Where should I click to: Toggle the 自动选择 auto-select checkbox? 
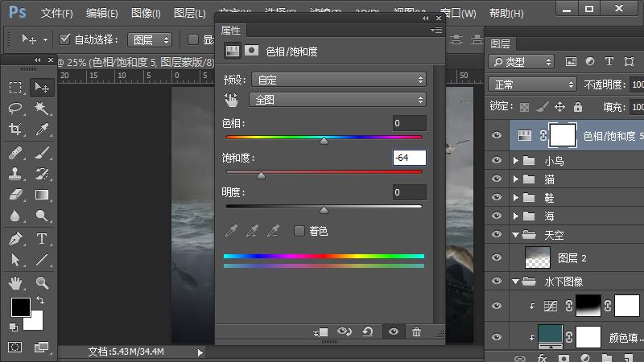(x=66, y=39)
